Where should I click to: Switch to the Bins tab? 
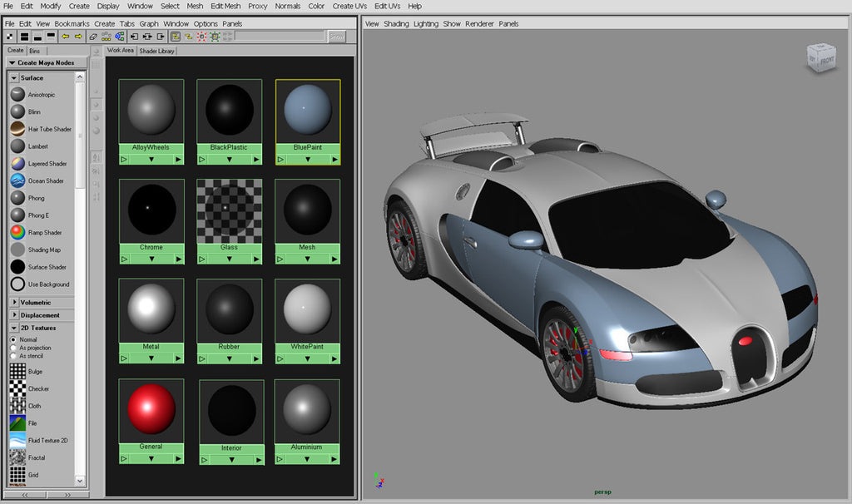pos(35,50)
